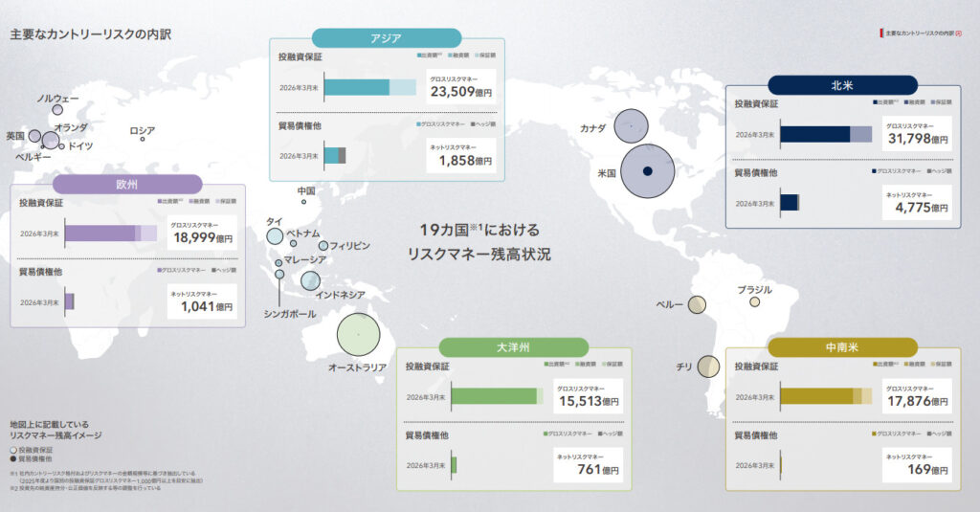Click the Oceania value 15,513億円
Screen dimensions: 980x512
[589, 401]
